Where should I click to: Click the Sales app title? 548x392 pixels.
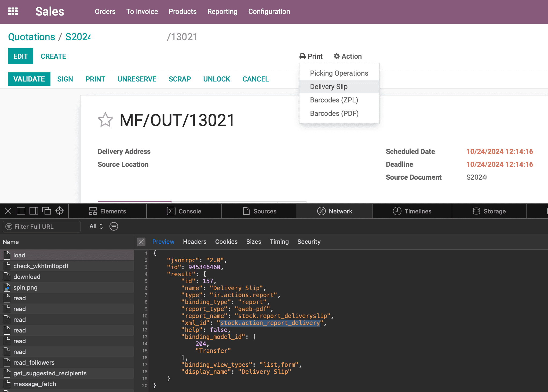pyautogui.click(x=50, y=12)
